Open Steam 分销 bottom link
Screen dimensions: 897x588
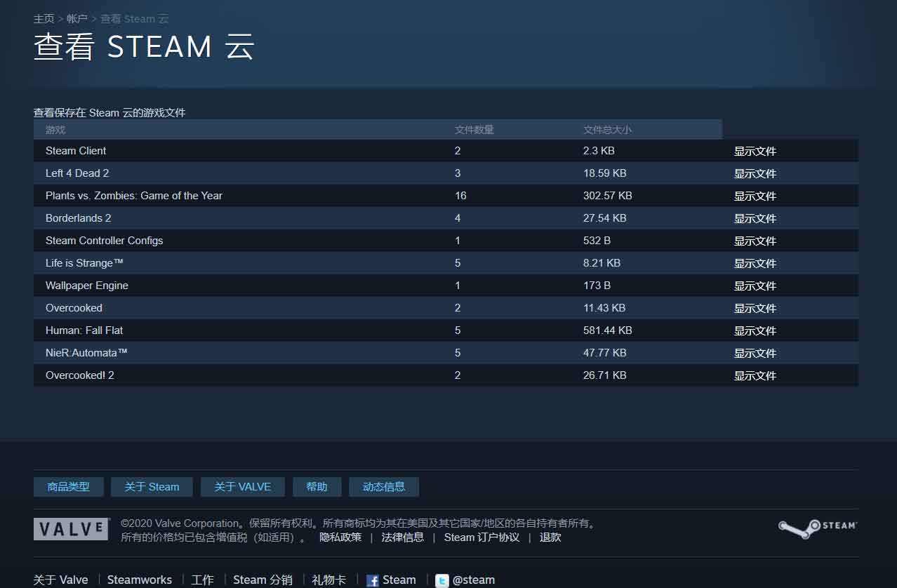coord(263,580)
